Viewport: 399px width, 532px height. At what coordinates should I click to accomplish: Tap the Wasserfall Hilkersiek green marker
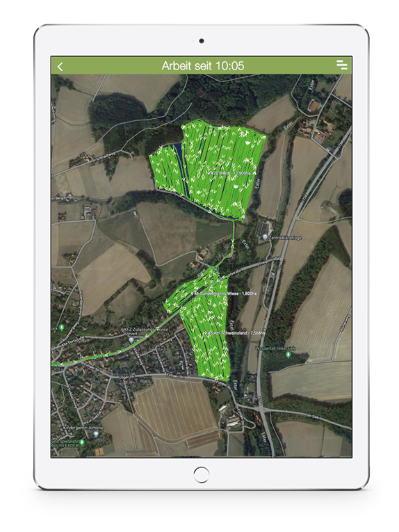click(288, 355)
